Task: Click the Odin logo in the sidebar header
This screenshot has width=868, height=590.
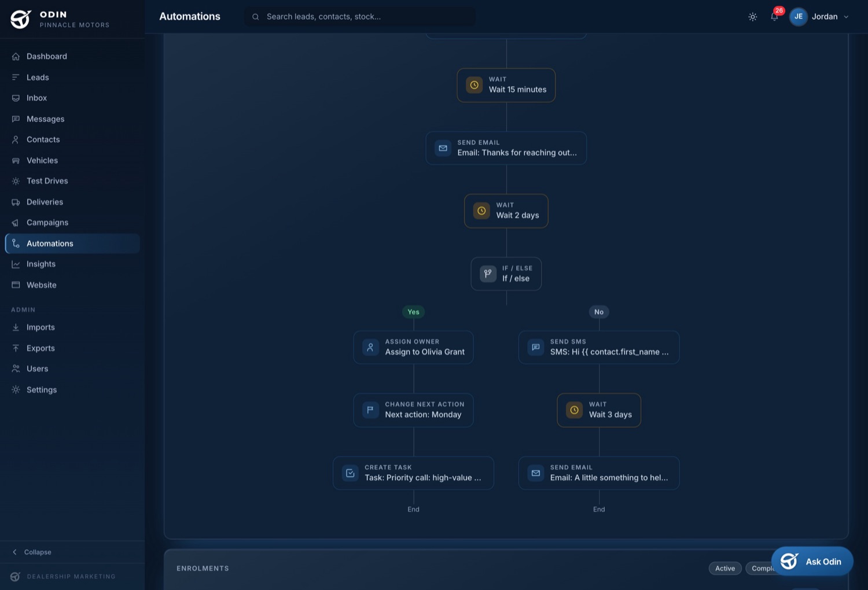Action: tap(21, 19)
